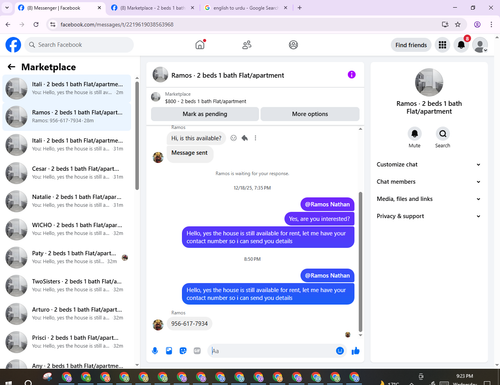The image size is (500, 385).
Task: Open the Facebook apps menu grid icon
Action: pos(442,45)
